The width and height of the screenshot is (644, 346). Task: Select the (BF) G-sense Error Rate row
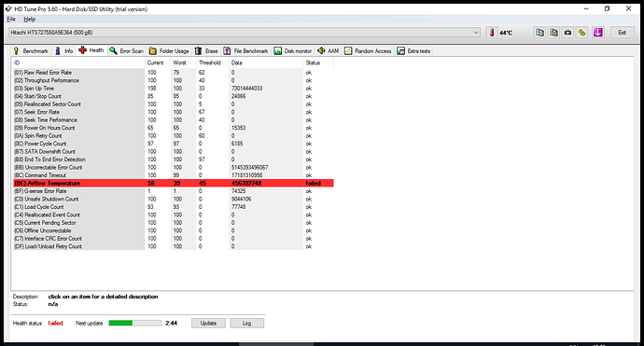(173, 191)
